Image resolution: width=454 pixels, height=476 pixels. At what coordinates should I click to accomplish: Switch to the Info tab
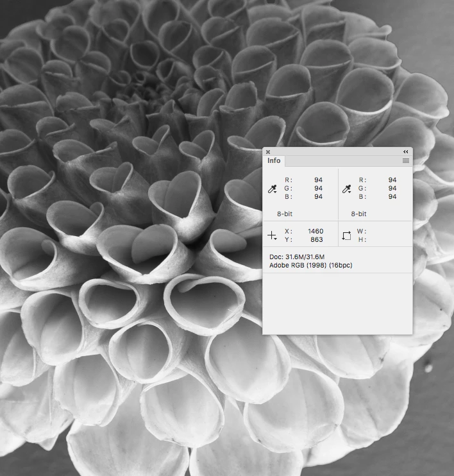[274, 160]
